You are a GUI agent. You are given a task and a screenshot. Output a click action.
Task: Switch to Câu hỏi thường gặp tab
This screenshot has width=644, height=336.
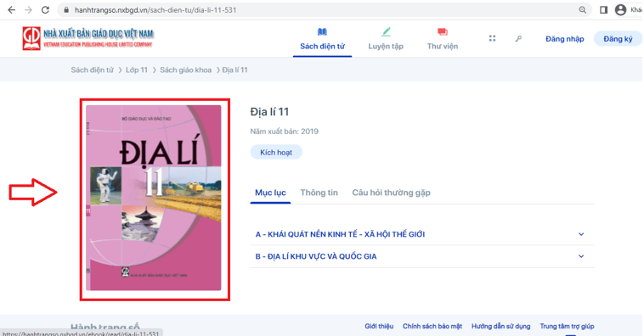[391, 193]
